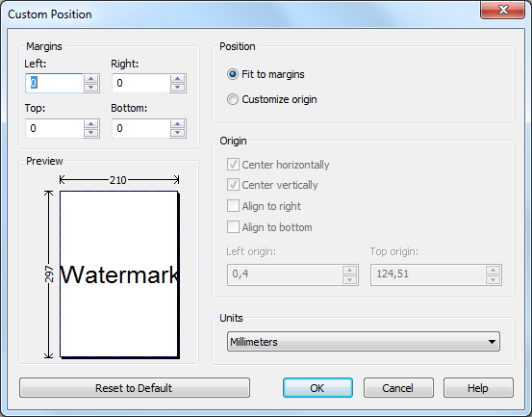Decrease the Top margin with down arrow
The width and height of the screenshot is (532, 417).
pyautogui.click(x=91, y=133)
